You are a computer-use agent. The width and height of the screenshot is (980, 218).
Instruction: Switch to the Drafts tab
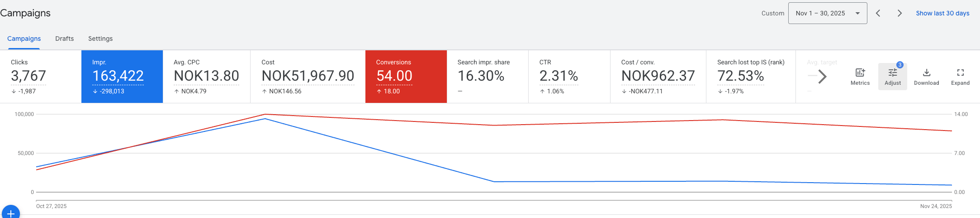pyautogui.click(x=64, y=39)
